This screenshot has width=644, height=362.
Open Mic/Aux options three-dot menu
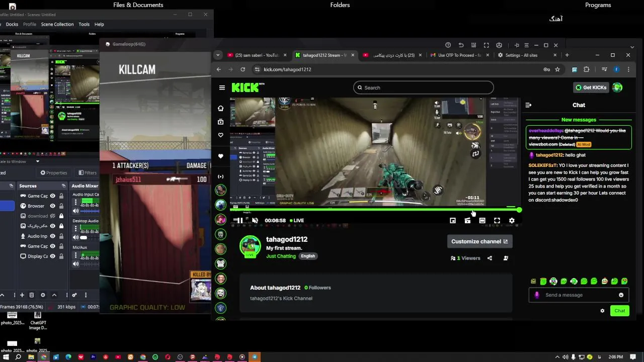tap(76, 255)
